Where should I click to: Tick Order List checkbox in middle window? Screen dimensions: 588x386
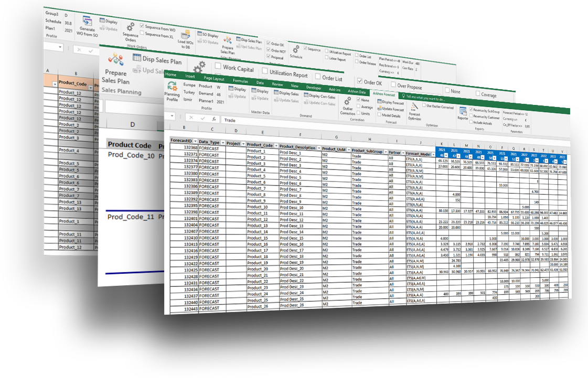(x=318, y=77)
